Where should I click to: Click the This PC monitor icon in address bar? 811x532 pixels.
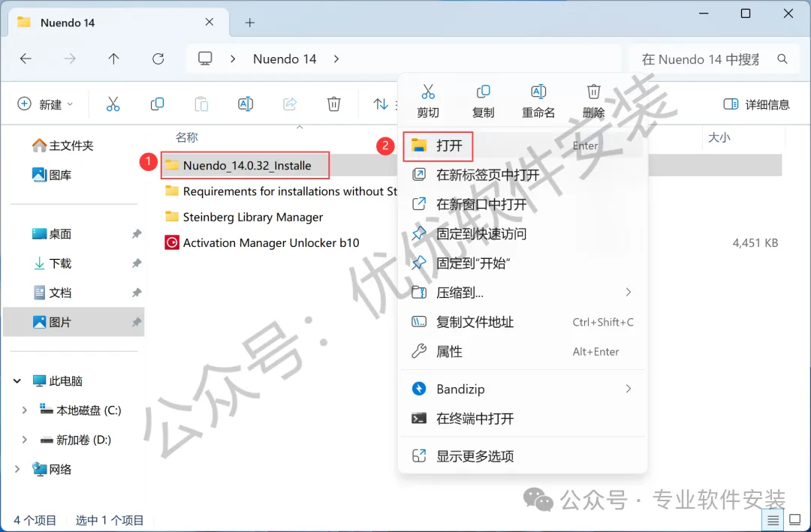pyautogui.click(x=205, y=59)
